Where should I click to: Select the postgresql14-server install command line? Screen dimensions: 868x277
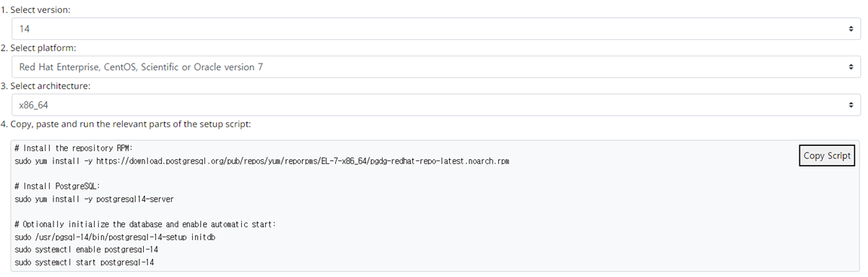tap(94, 199)
